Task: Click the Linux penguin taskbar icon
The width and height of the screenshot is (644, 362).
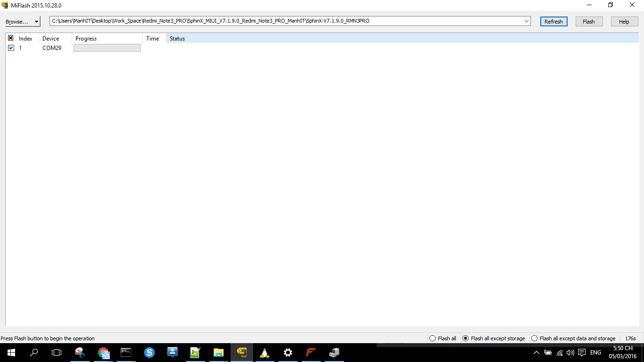Action: [x=265, y=353]
